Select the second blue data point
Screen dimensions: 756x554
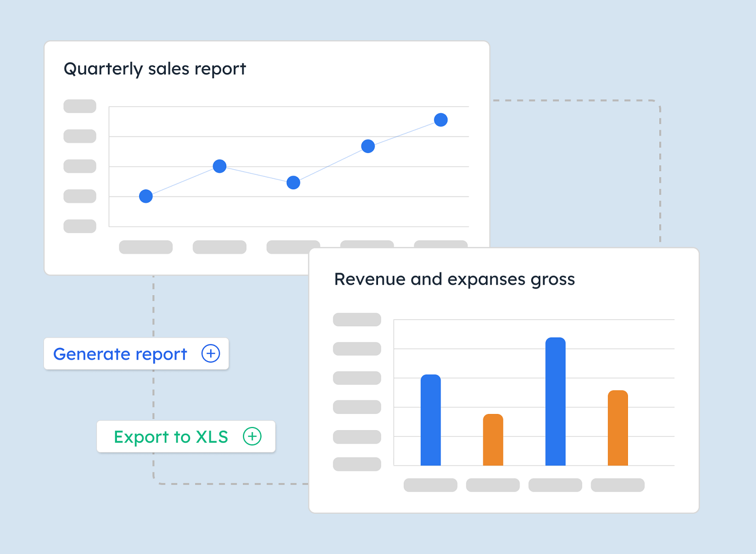point(219,166)
